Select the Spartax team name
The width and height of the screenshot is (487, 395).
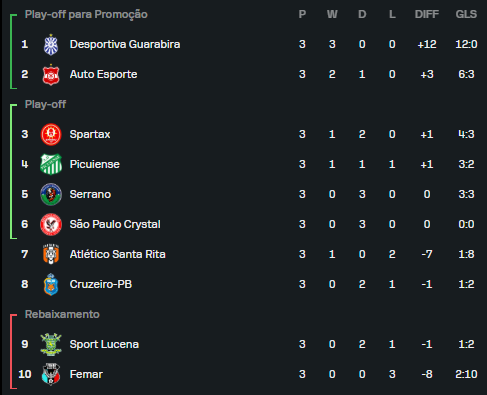[90, 134]
